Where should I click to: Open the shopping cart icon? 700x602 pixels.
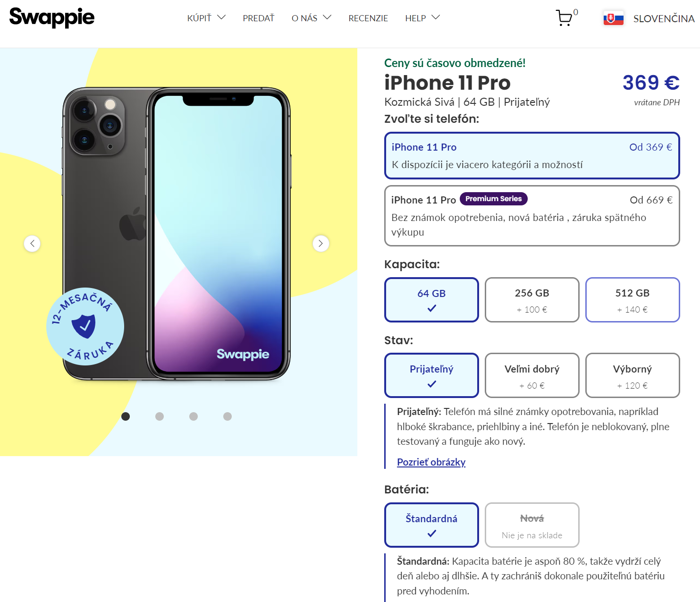(x=565, y=18)
